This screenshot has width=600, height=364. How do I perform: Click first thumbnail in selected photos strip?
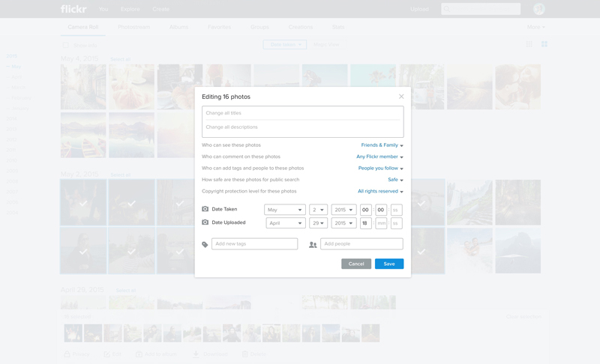73,333
